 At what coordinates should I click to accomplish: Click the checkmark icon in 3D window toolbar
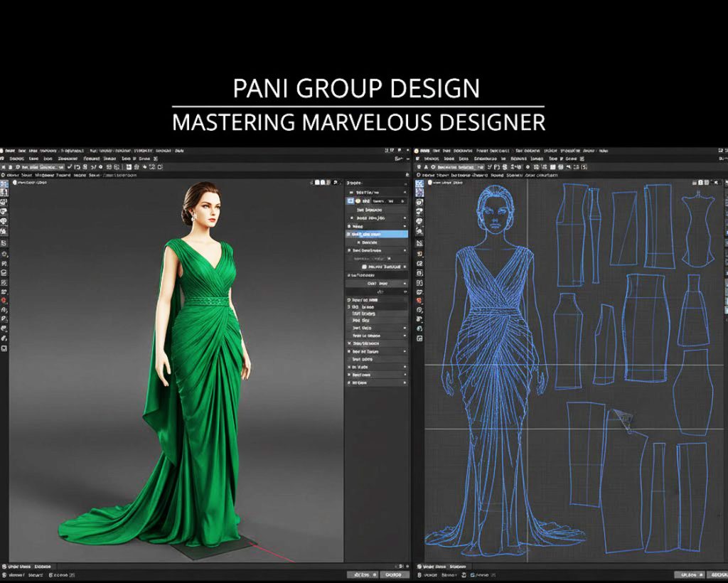[70, 166]
